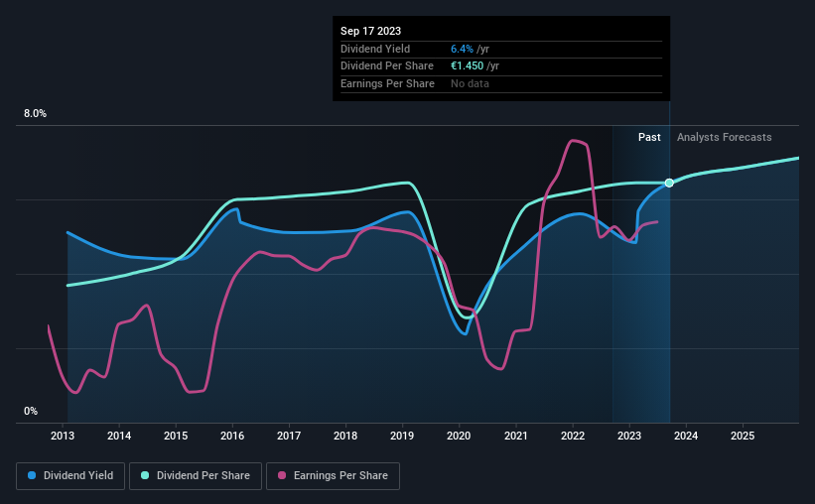
Task: Click the 8.0% y-axis label
Action: tap(36, 114)
